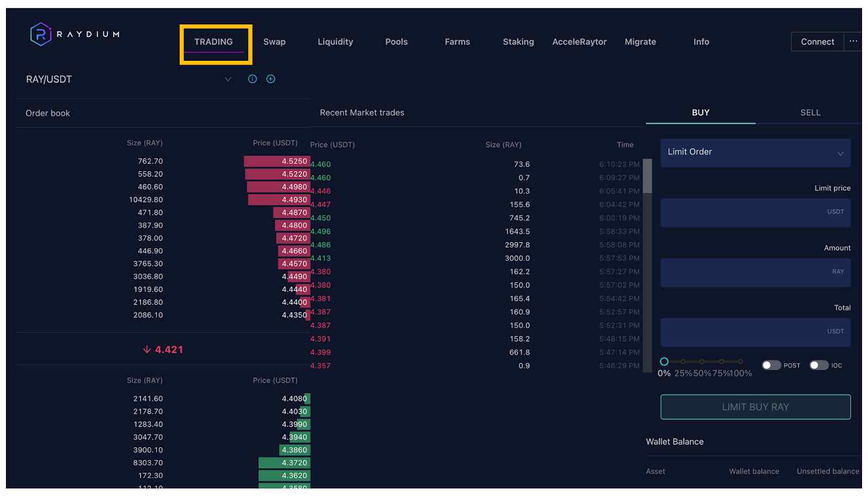
Task: Enable the IOC order switch
Action: (x=819, y=365)
